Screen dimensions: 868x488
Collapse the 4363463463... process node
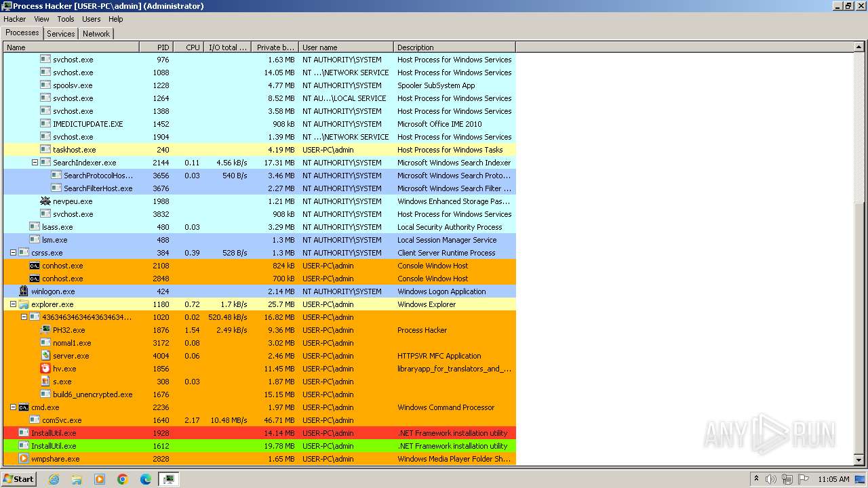click(x=24, y=317)
